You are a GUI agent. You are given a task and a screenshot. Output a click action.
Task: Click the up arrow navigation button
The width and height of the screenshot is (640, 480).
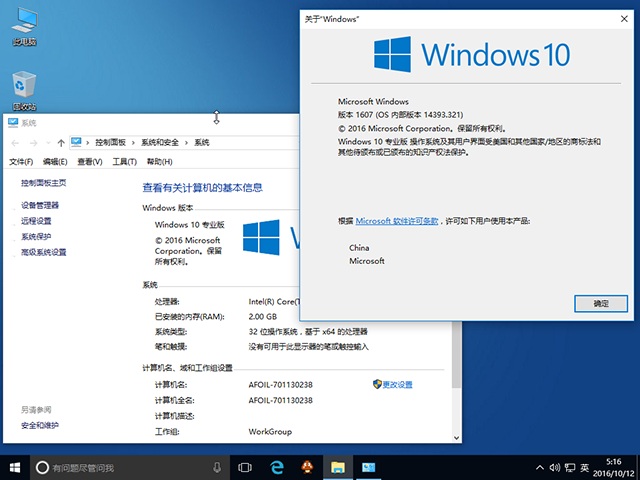[61, 143]
